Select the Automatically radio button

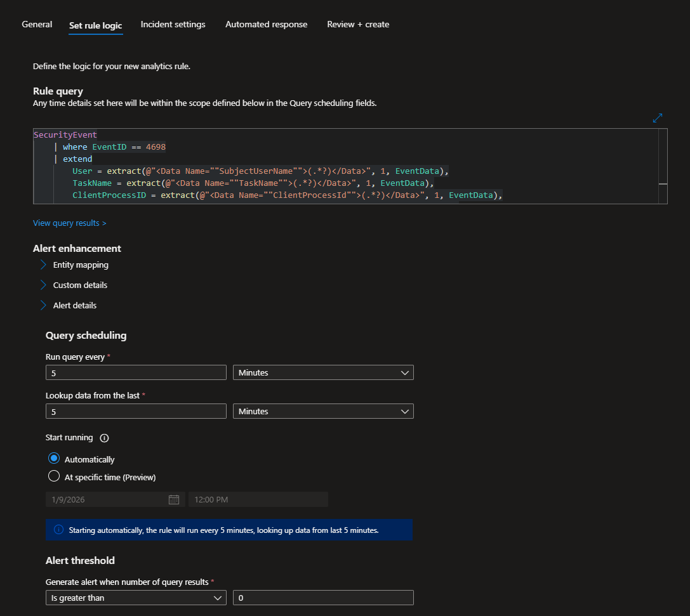coord(54,459)
